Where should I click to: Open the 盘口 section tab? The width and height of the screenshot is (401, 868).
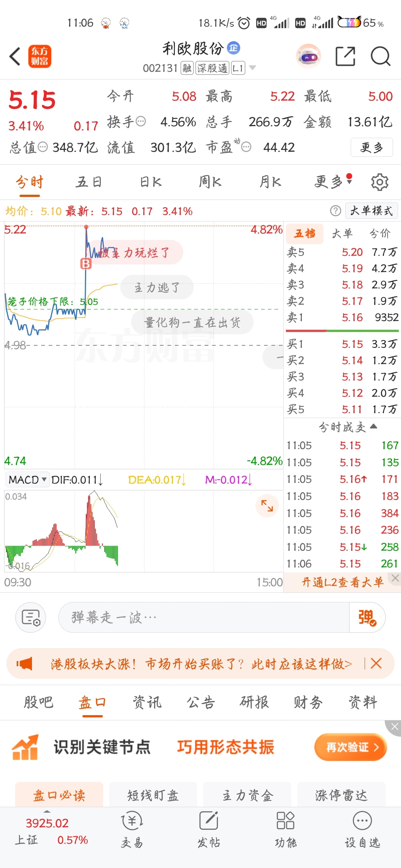pos(92,702)
